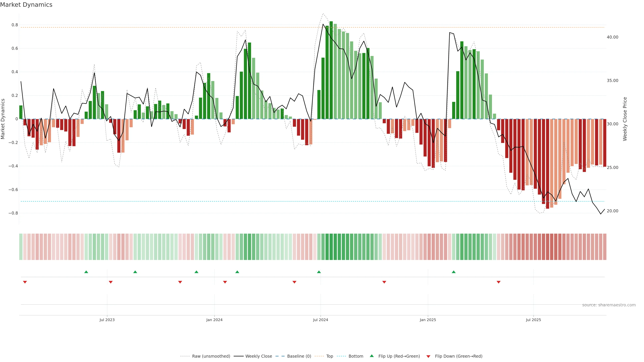Click the Weekly Close Price axis title
The height and width of the screenshot is (362, 644).
[625, 119]
